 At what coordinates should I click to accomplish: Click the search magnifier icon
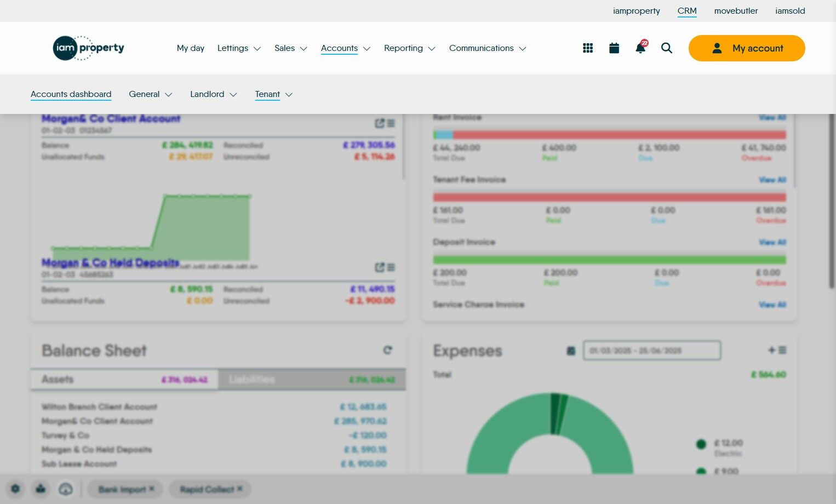click(667, 48)
